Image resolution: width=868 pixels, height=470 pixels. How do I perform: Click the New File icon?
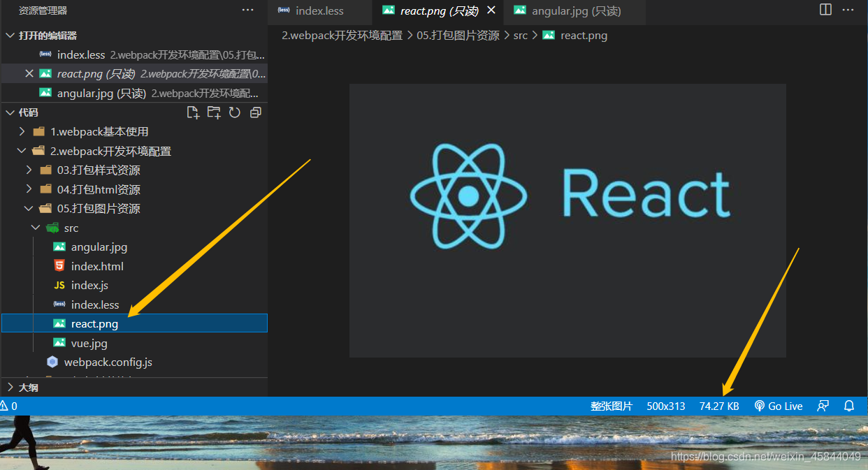coord(193,112)
